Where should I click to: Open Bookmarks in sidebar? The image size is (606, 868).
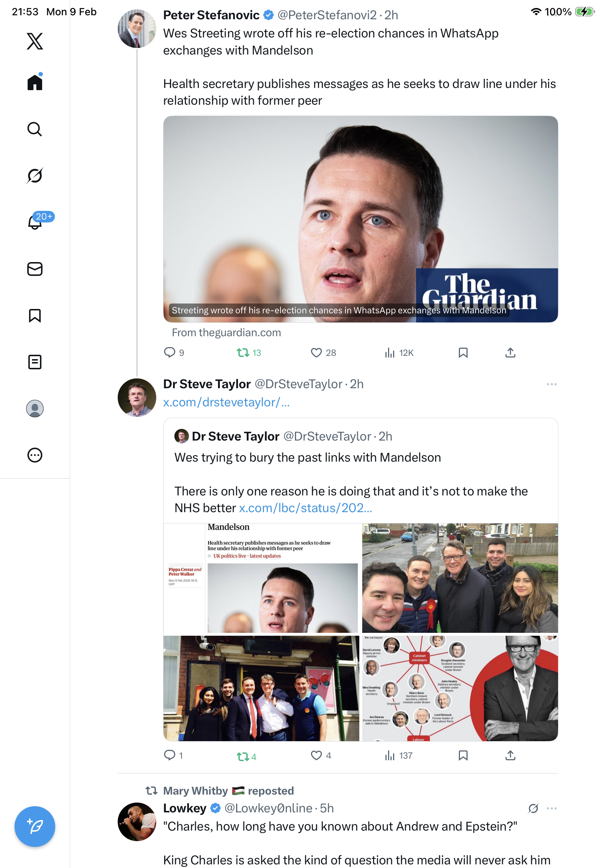(x=35, y=315)
